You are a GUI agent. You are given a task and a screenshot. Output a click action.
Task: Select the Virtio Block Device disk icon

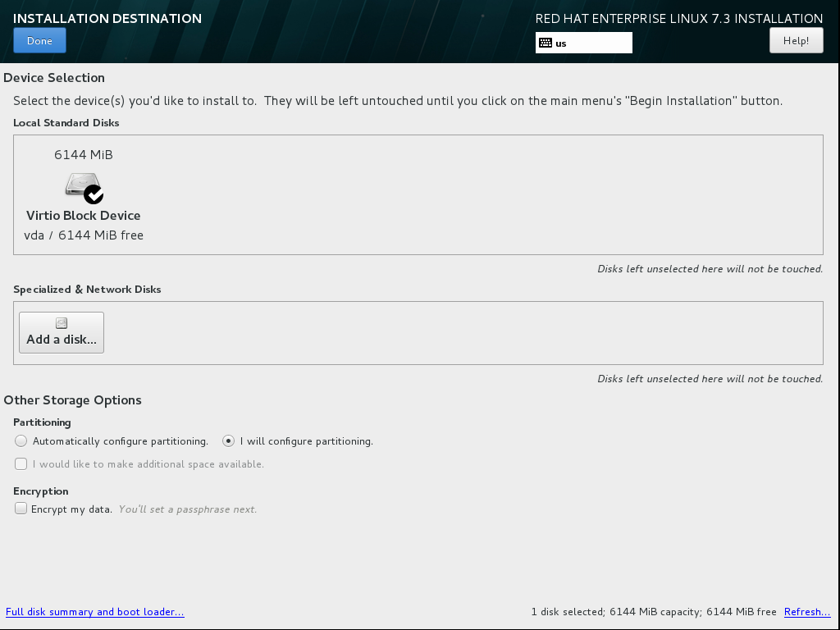coord(83,186)
